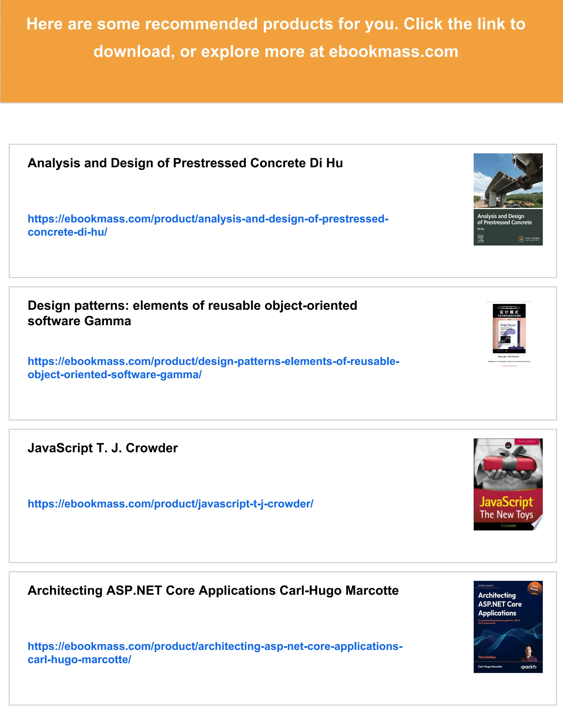This screenshot has width=563, height=728.
Task: Select the Design patterns book title text
Action: [x=192, y=306]
